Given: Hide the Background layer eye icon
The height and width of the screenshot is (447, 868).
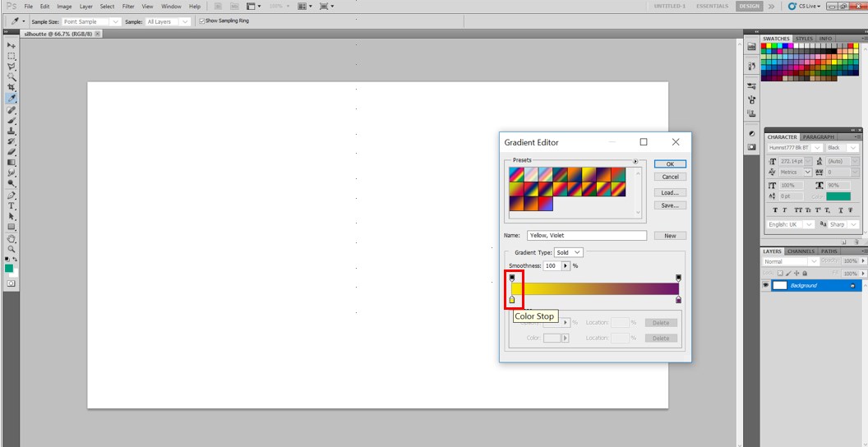Looking at the screenshot, I should coord(766,285).
